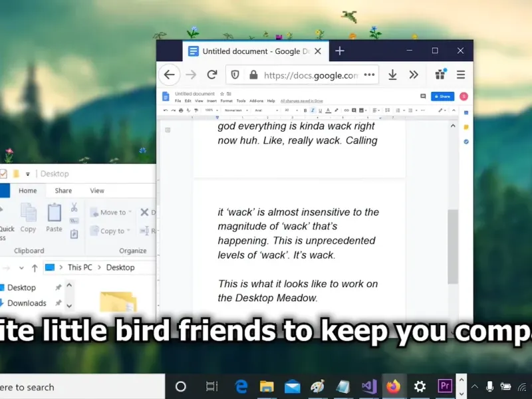The image size is (532, 399).
Task: Click the Firefox address bar URL
Action: [311, 75]
